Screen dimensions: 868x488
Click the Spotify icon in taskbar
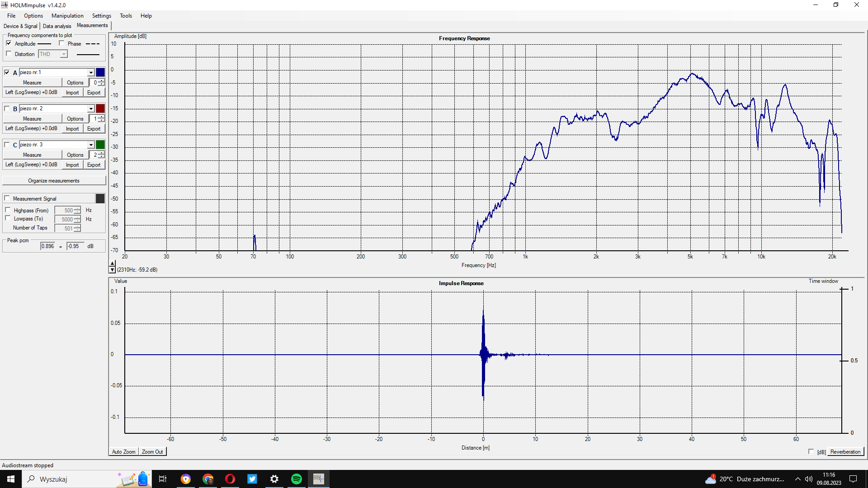point(297,479)
